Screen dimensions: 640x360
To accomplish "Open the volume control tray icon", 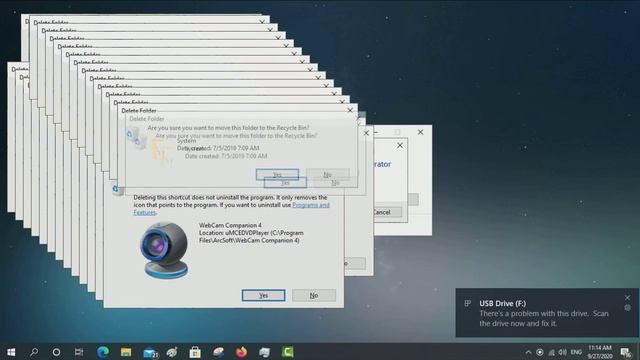I will [x=562, y=352].
